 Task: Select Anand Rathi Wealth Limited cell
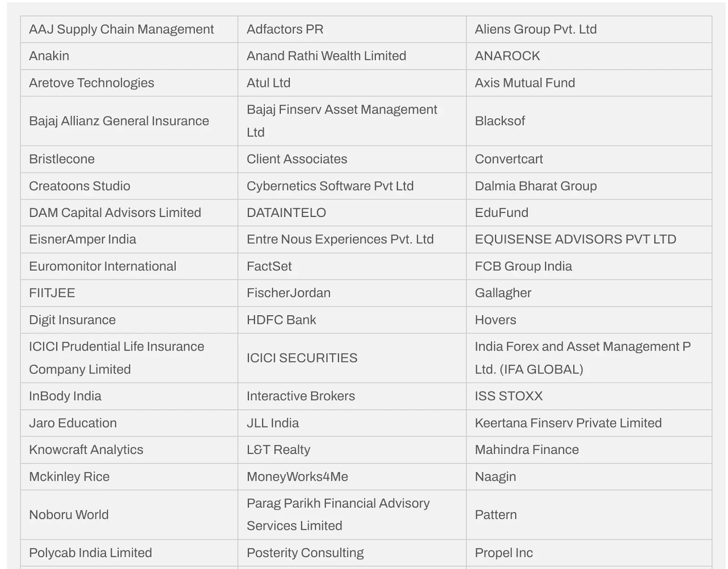pos(326,56)
